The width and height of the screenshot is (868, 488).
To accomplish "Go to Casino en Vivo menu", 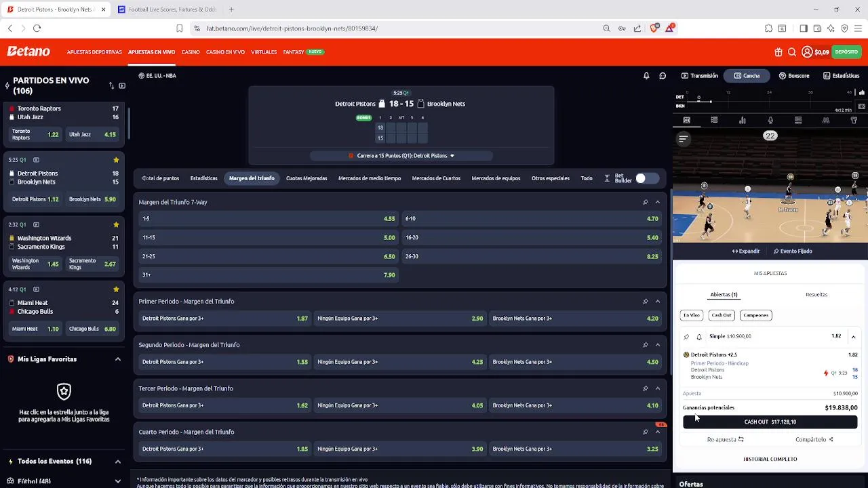I will click(x=225, y=52).
